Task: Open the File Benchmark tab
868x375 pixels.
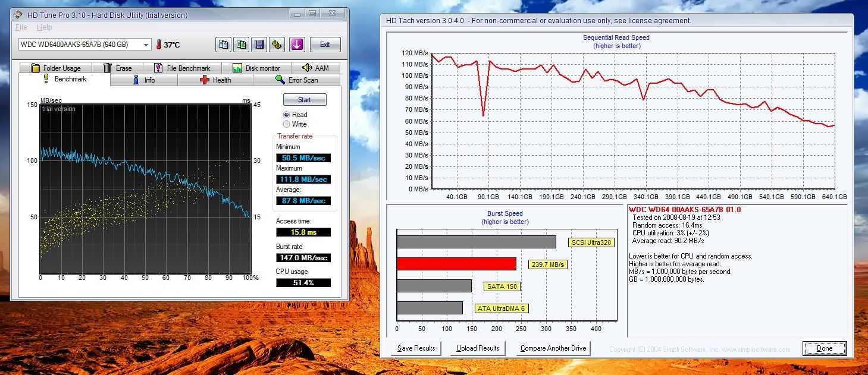Action: pyautogui.click(x=182, y=68)
